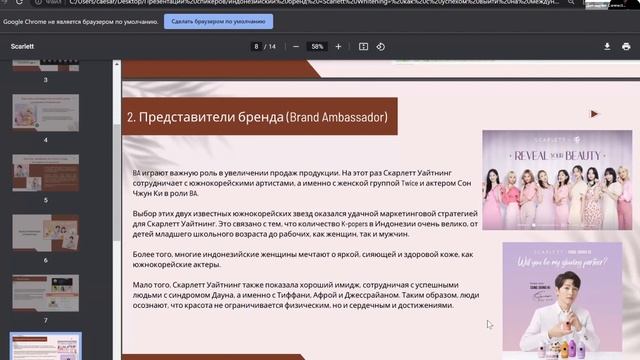Click the thumbnail scrollbar up arrow

pyautogui.click(x=117, y=64)
